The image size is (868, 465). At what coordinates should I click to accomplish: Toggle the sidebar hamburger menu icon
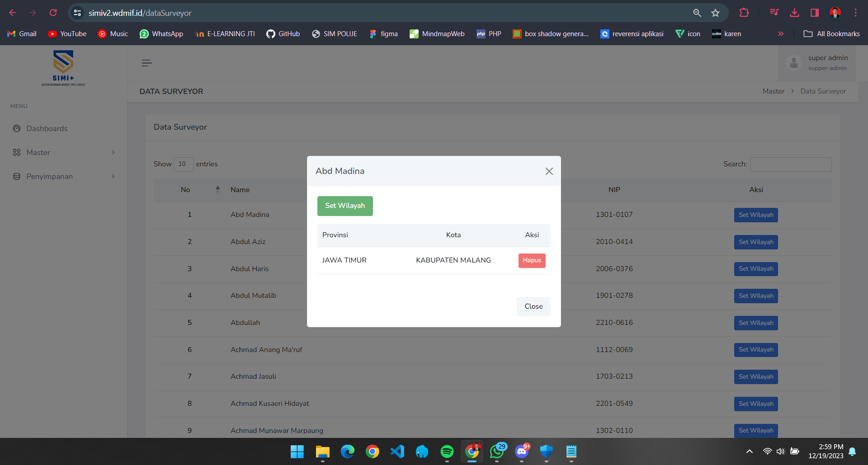coord(146,63)
